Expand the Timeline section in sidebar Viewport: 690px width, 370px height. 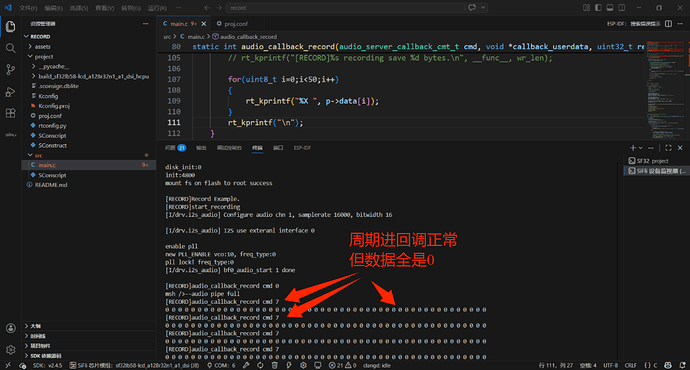89,336
